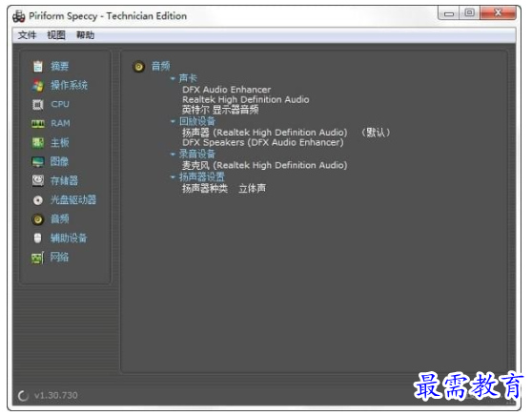Select DFX Speakers (DFX Audio Enhancer) row
Screen dimensions: 532x416
[x=263, y=142]
